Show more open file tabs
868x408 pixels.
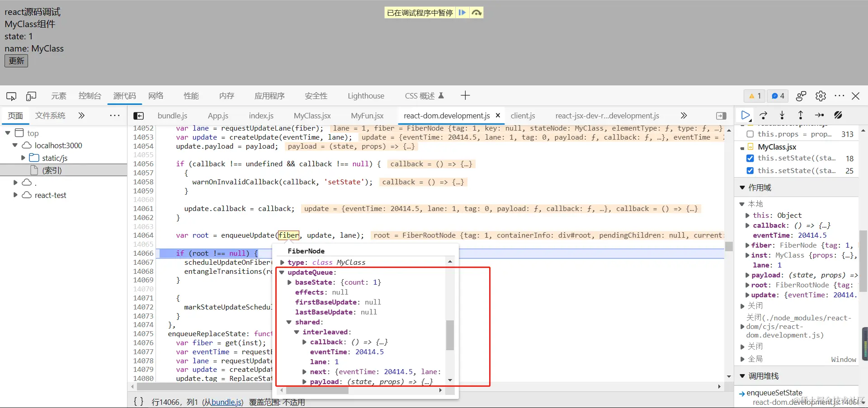click(684, 116)
